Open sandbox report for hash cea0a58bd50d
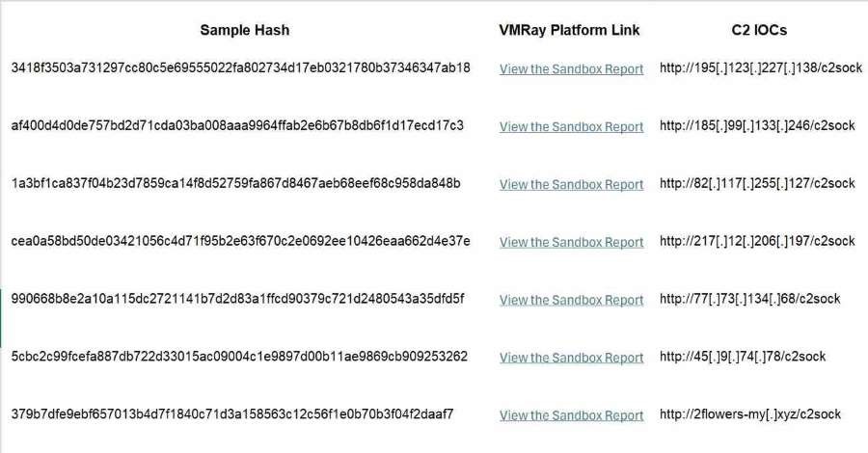The image size is (868, 453). [x=571, y=242]
